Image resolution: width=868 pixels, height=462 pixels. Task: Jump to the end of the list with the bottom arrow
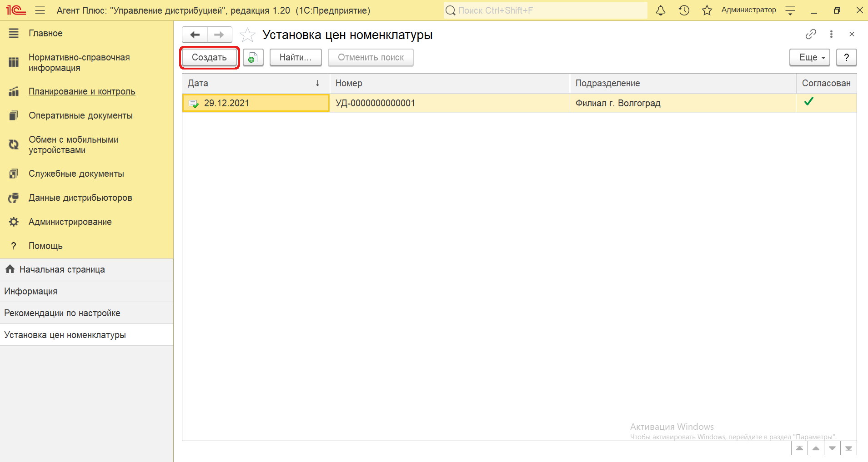pos(848,448)
